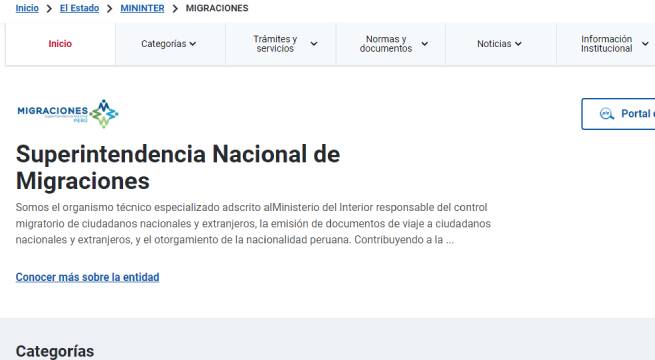Open the Inicio breadcrumb link
Screen dimensions: 655x360
[x=27, y=8]
